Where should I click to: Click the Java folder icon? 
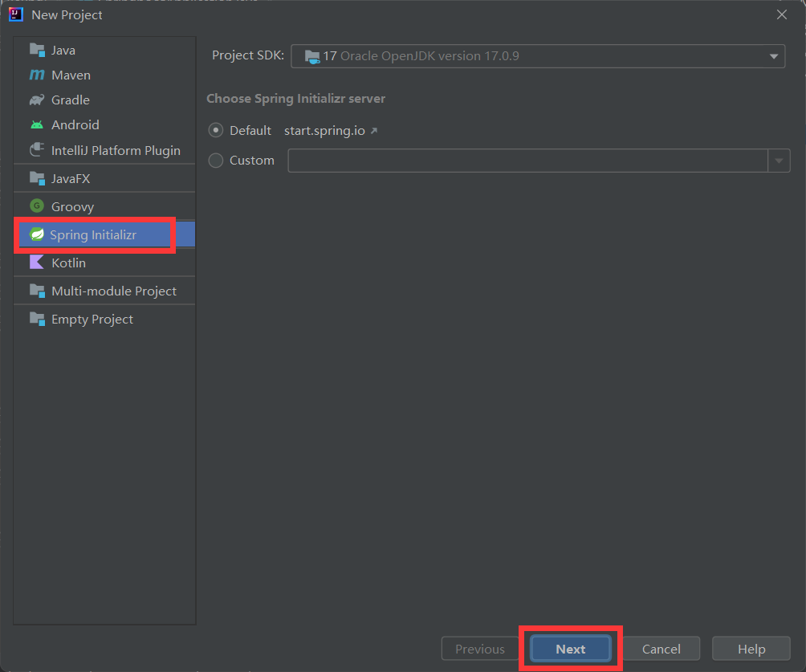(x=37, y=50)
